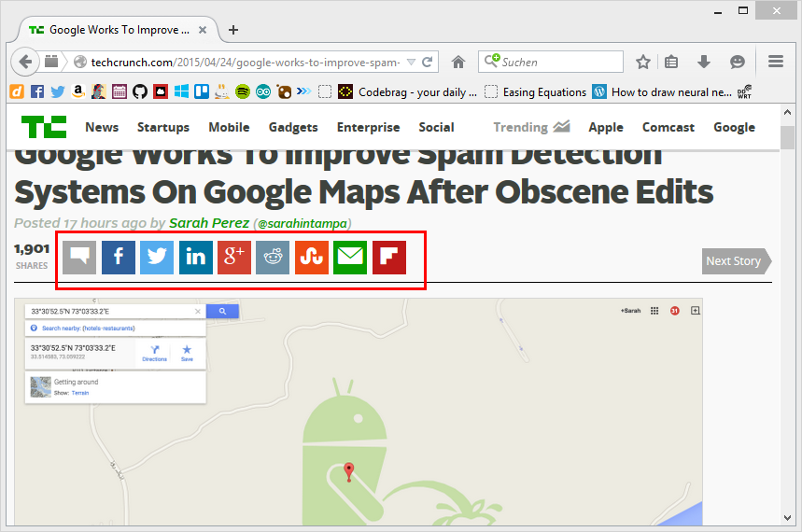
Task: Open the Startups section
Action: pyautogui.click(x=163, y=127)
